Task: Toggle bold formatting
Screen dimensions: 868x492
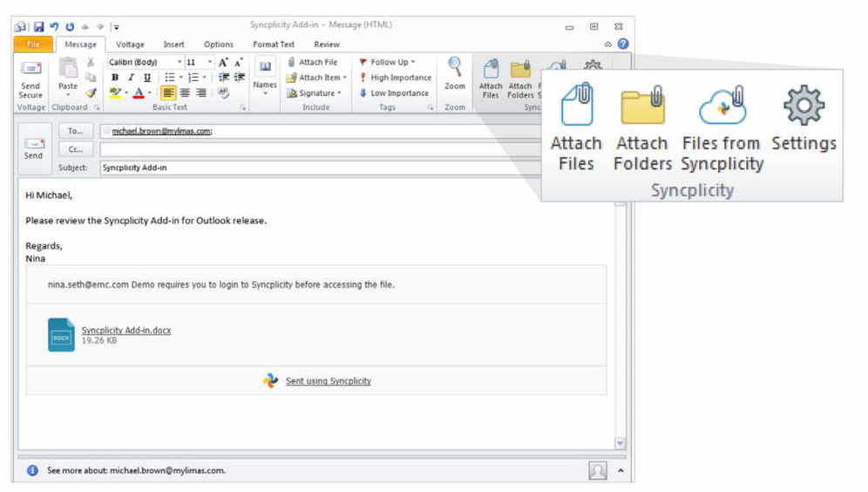Action: (114, 78)
